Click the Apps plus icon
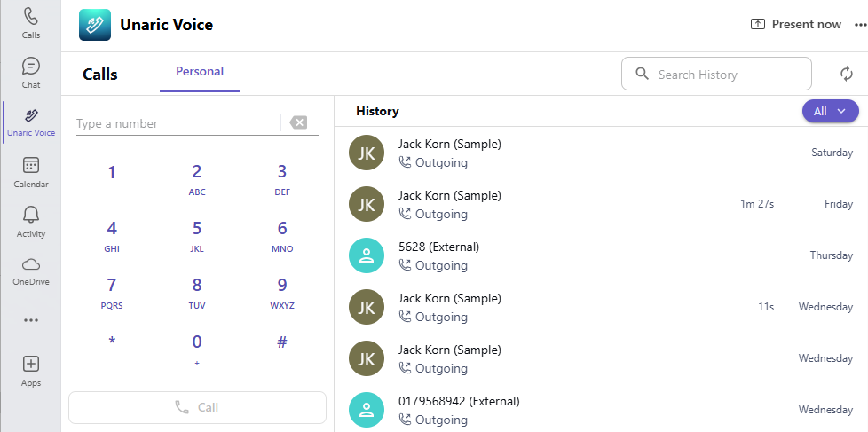The image size is (868, 432). 31,364
